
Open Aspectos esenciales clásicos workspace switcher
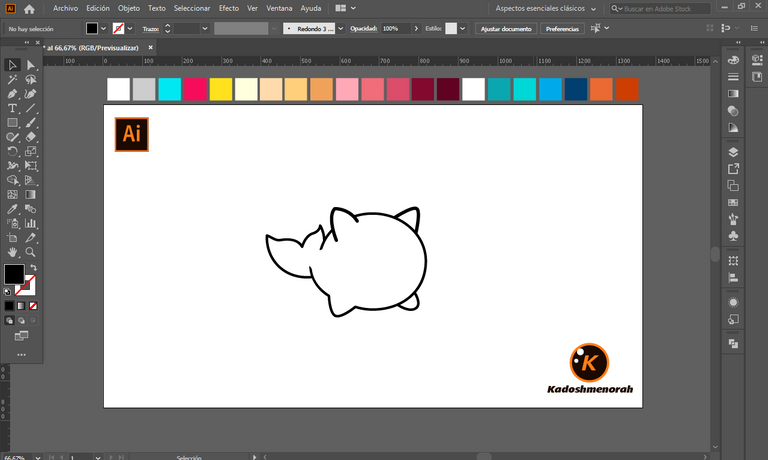click(545, 8)
